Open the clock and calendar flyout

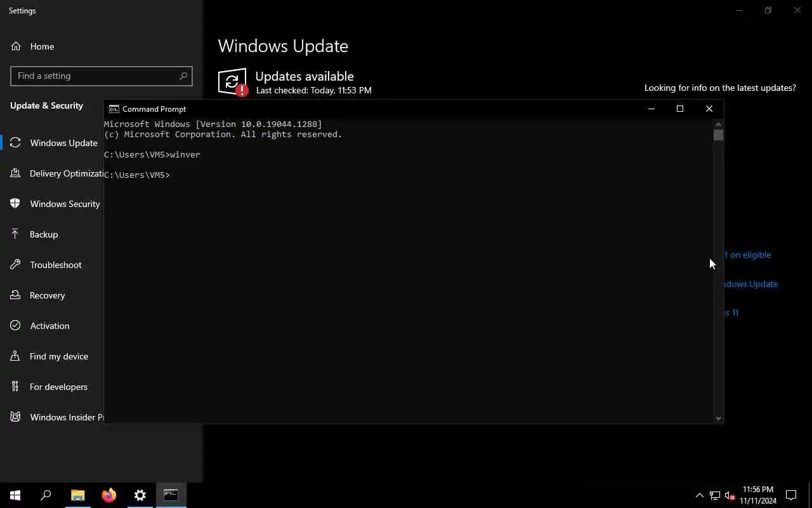pyautogui.click(x=758, y=495)
